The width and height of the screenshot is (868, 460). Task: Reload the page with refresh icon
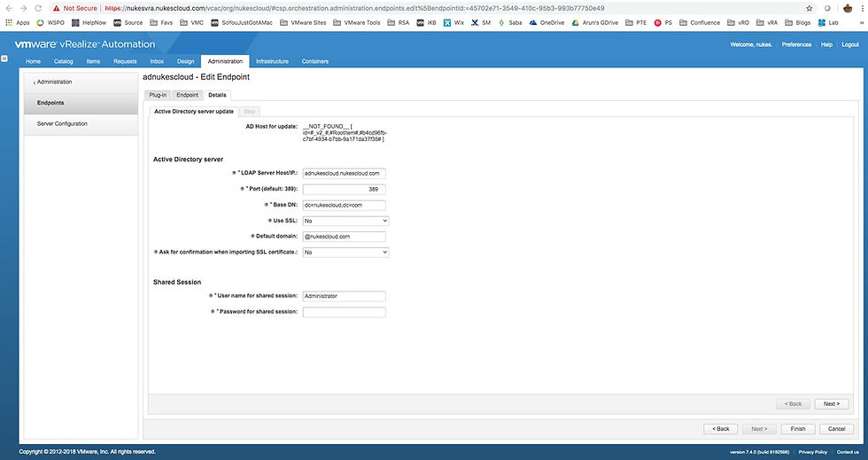point(38,8)
